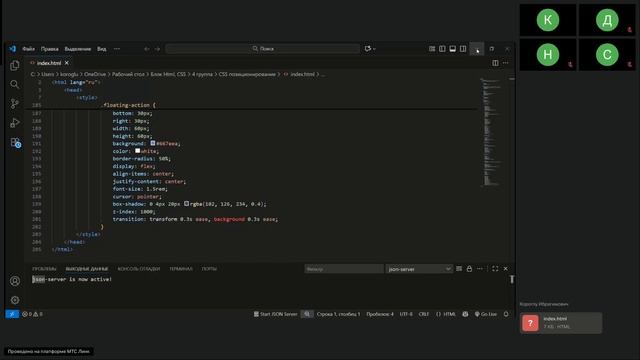Open the Copilot dropdown arrow in title bar
The image size is (640, 360).
(x=374, y=49)
